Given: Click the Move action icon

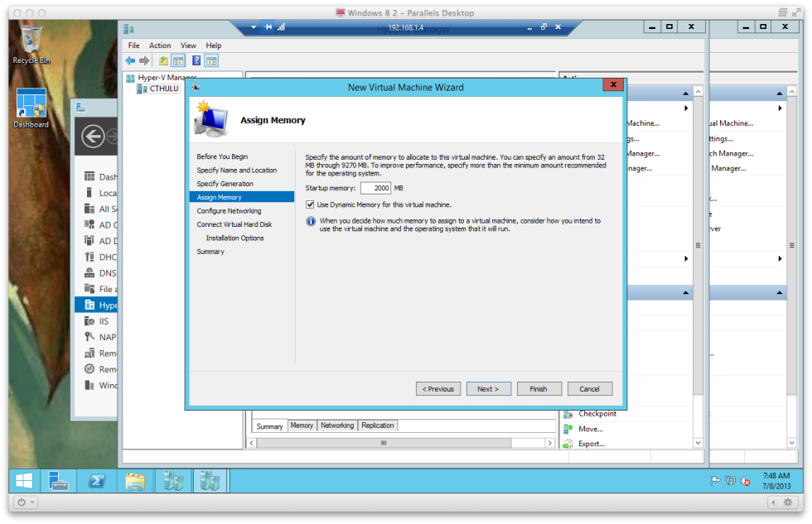Looking at the screenshot, I should [x=567, y=428].
